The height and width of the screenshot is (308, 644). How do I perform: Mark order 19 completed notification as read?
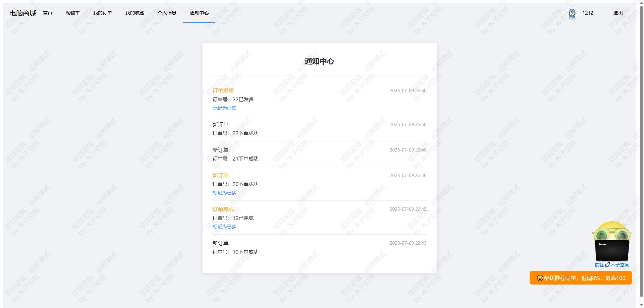[224, 227]
